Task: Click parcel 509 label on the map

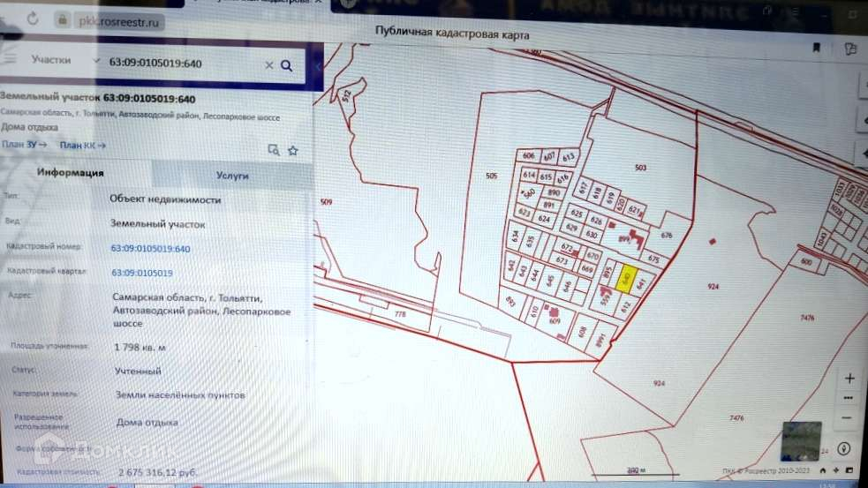Action: click(x=326, y=202)
